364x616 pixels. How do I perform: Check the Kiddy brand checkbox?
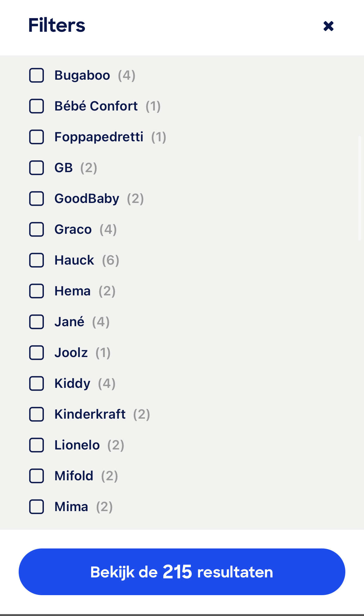37,383
